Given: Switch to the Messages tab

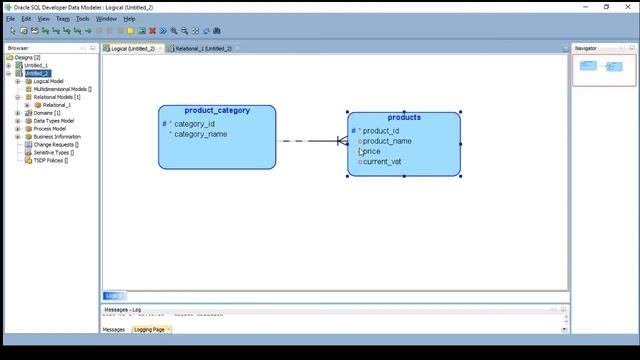Looking at the screenshot, I should [114, 329].
